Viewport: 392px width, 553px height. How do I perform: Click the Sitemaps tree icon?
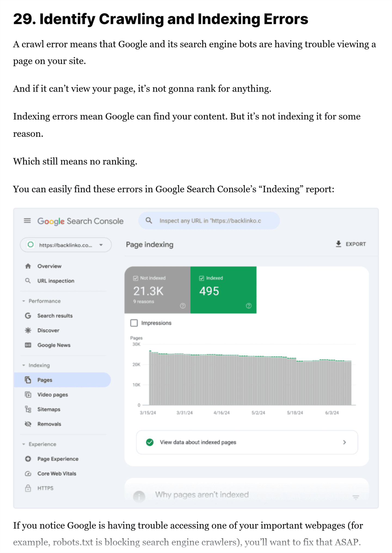coord(28,409)
